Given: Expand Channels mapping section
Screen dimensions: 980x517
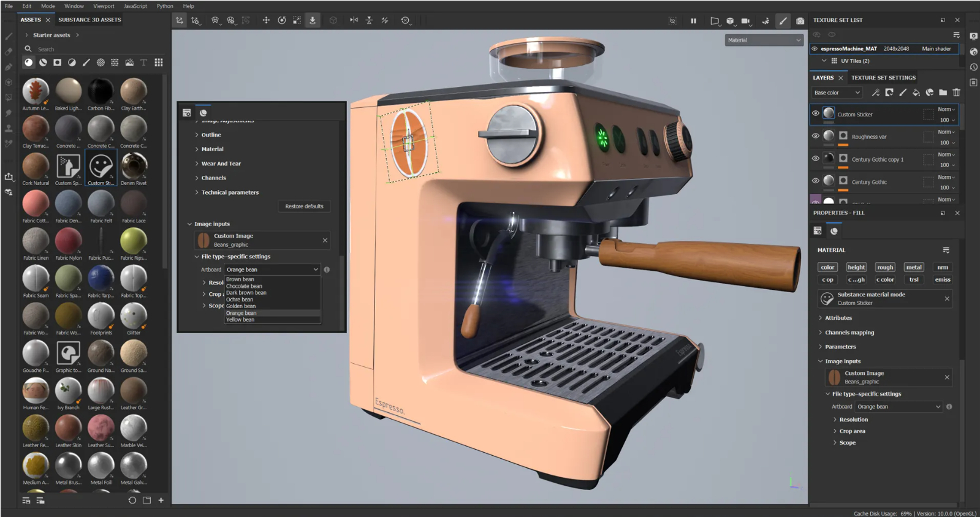Looking at the screenshot, I should pyautogui.click(x=849, y=333).
